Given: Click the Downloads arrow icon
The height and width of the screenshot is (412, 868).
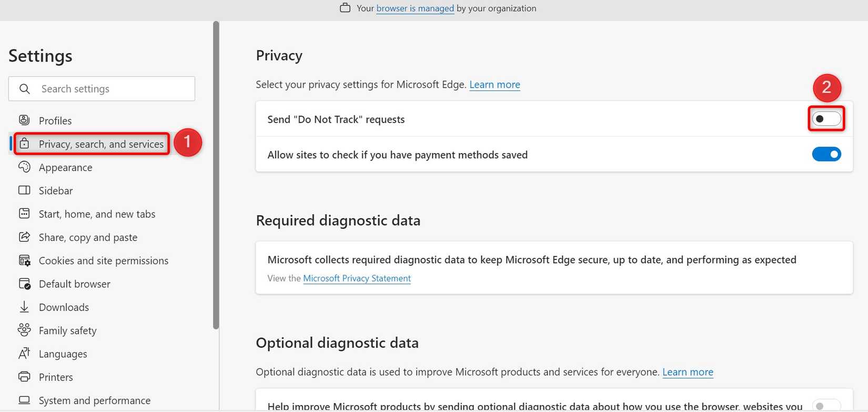Looking at the screenshot, I should (x=24, y=307).
